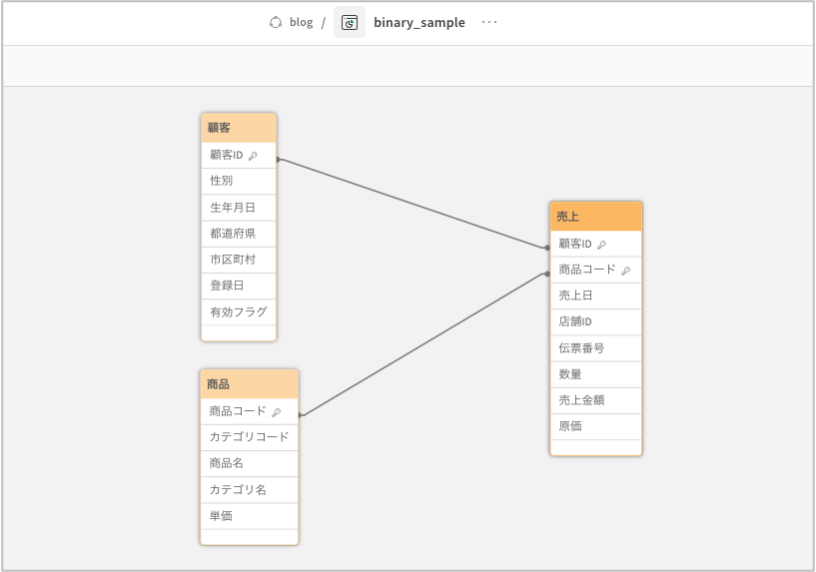This screenshot has height=572, width=816.
Task: Select the 顧客 table header
Action: [x=238, y=128]
